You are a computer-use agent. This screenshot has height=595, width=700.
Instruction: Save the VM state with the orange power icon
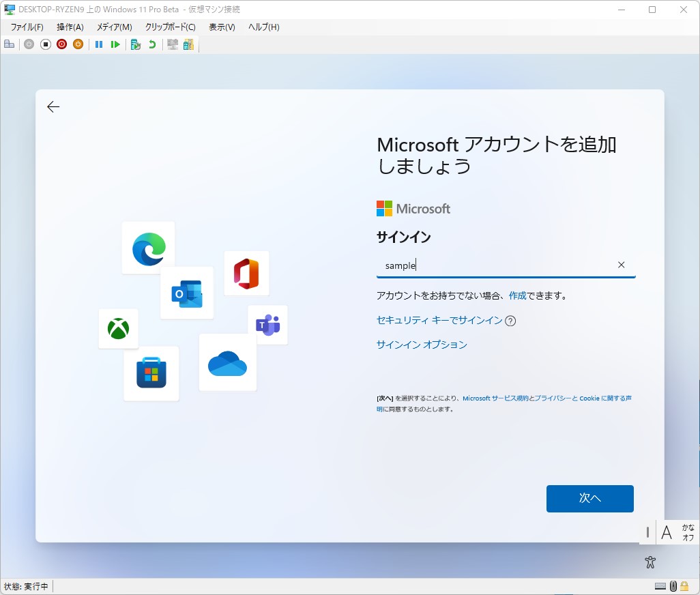coord(78,44)
